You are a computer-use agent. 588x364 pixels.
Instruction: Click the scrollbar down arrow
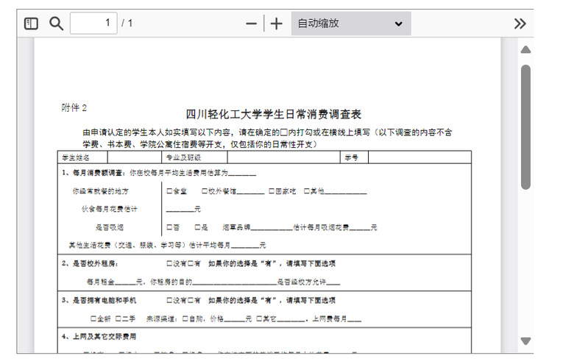pyautogui.click(x=525, y=340)
